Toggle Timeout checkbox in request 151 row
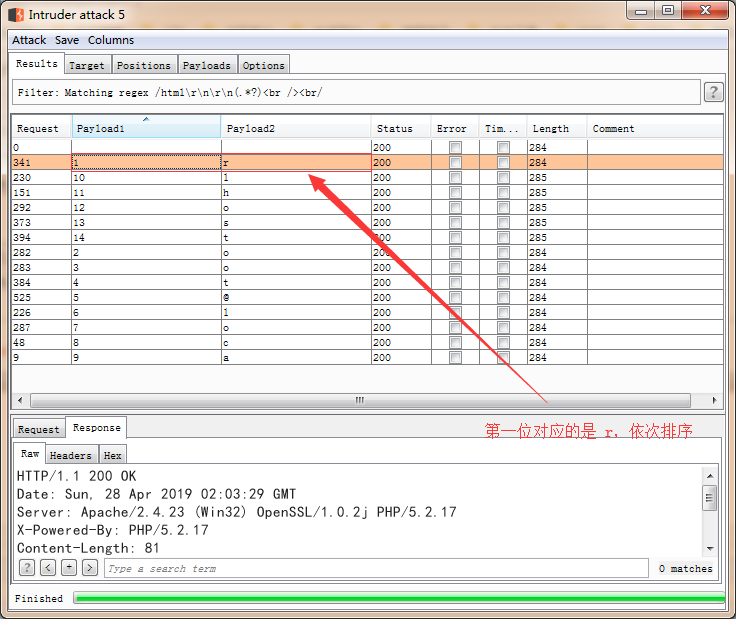The height and width of the screenshot is (619, 736). [503, 192]
